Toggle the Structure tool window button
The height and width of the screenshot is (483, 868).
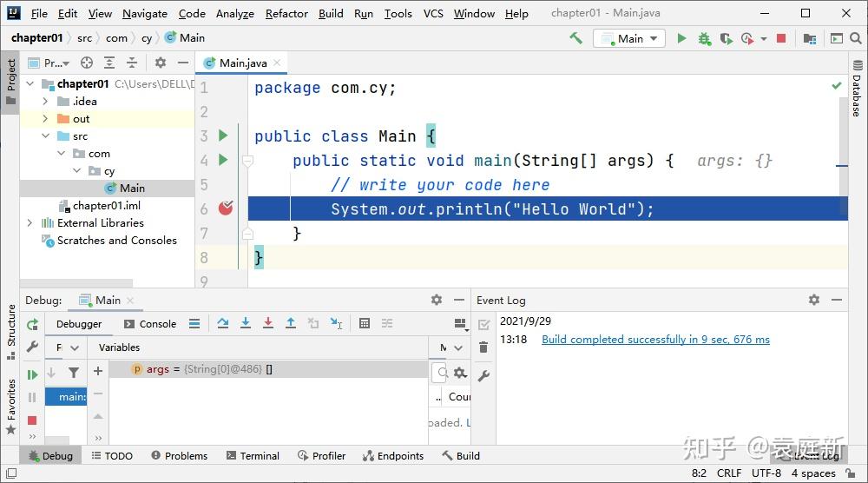point(11,332)
